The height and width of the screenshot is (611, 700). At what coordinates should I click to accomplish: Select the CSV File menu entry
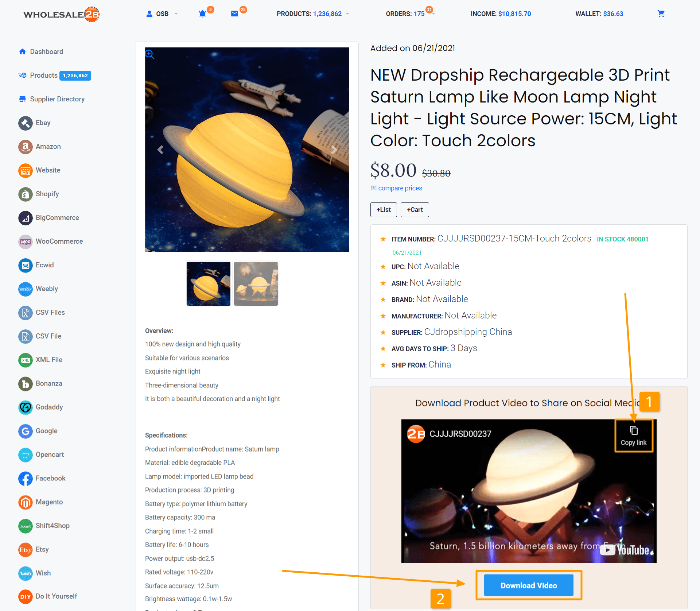[x=48, y=336]
